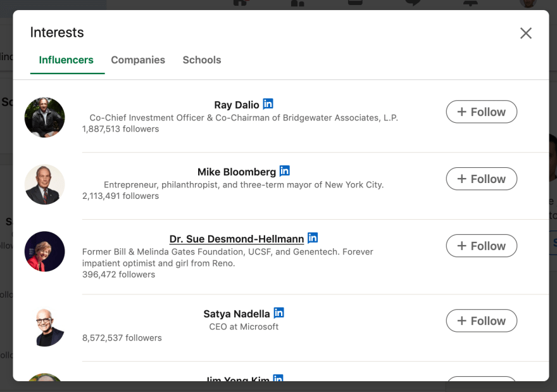Viewport: 557px width, 392px height.
Task: Open the Schools tab
Action: pyautogui.click(x=202, y=60)
